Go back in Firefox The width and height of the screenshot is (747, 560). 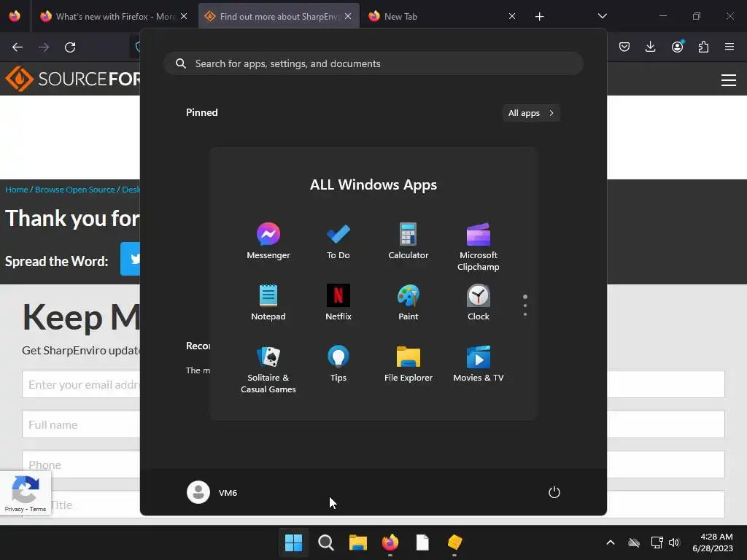coord(18,47)
